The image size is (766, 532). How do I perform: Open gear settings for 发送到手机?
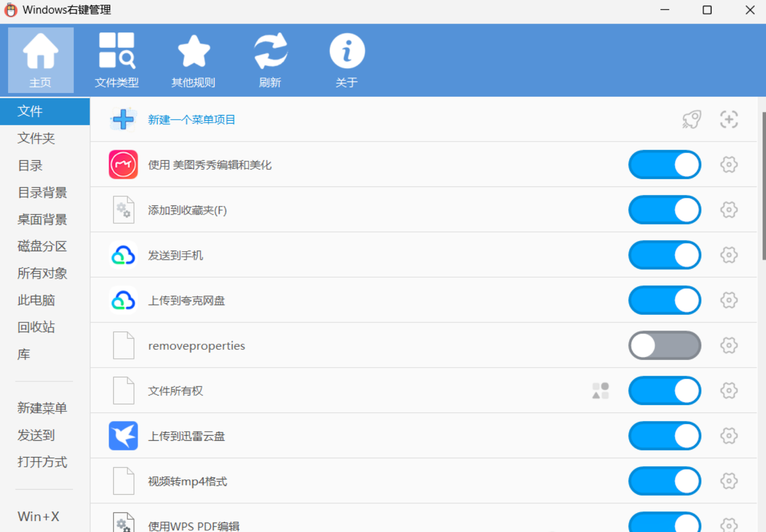(729, 255)
